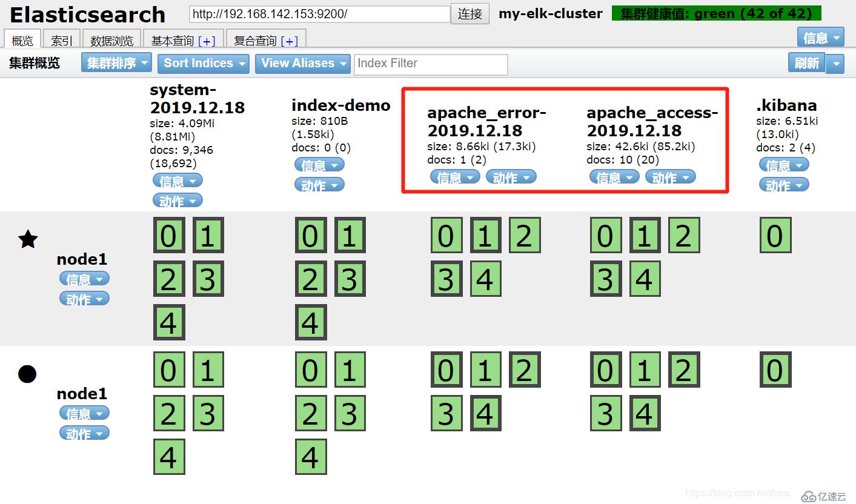Click the master node star icon

coord(28,240)
